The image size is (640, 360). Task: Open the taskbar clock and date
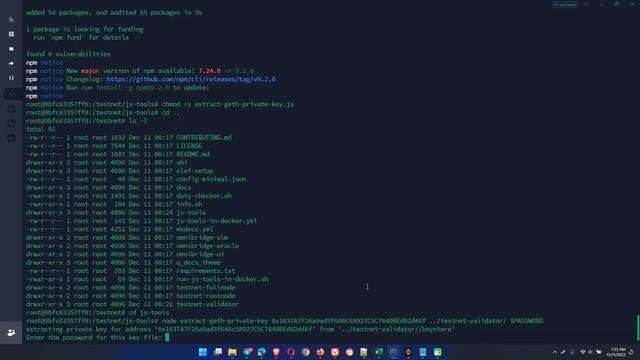click(x=616, y=352)
